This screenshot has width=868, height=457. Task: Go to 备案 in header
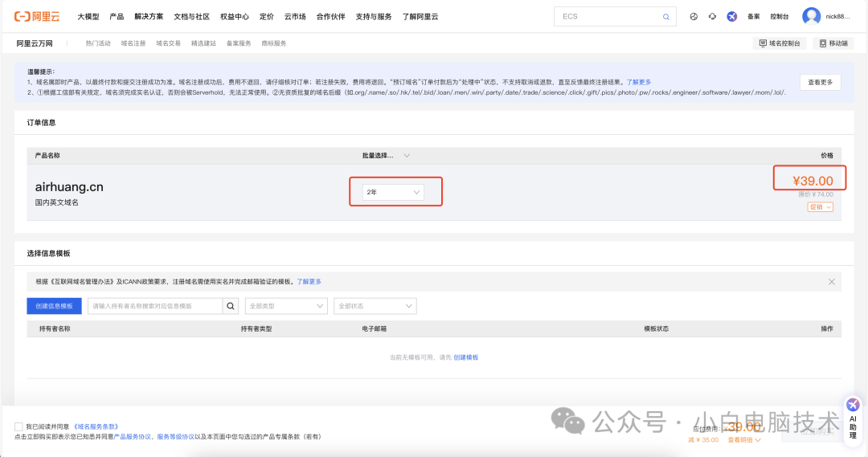tap(753, 17)
